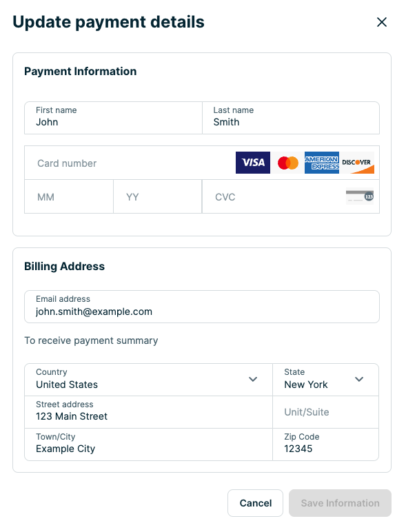Edit the Email address field
Viewport: 406px width, 532px height.
pos(202,307)
